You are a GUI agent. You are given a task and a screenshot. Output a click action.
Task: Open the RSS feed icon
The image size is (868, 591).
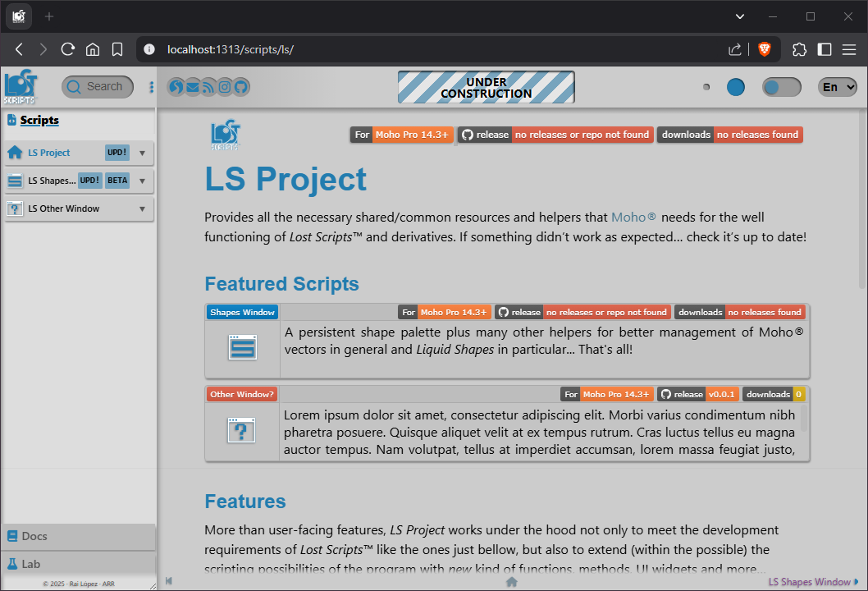pyautogui.click(x=208, y=87)
